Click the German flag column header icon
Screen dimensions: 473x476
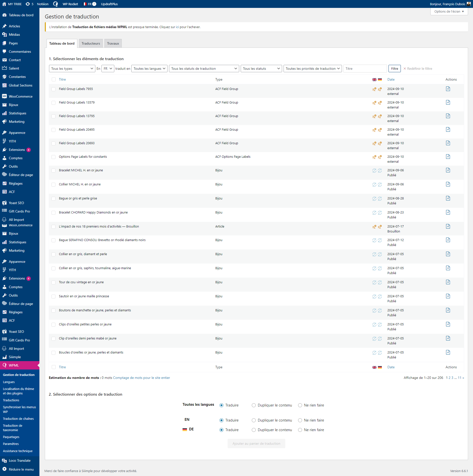(380, 80)
